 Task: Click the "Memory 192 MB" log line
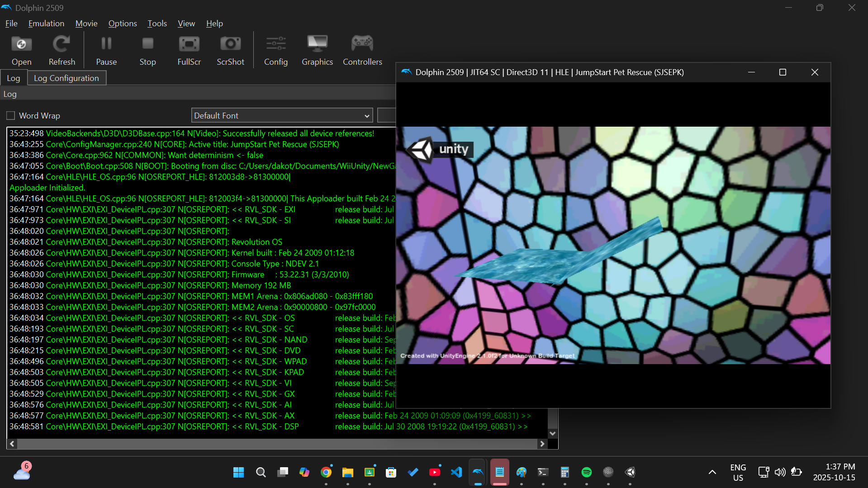click(261, 285)
